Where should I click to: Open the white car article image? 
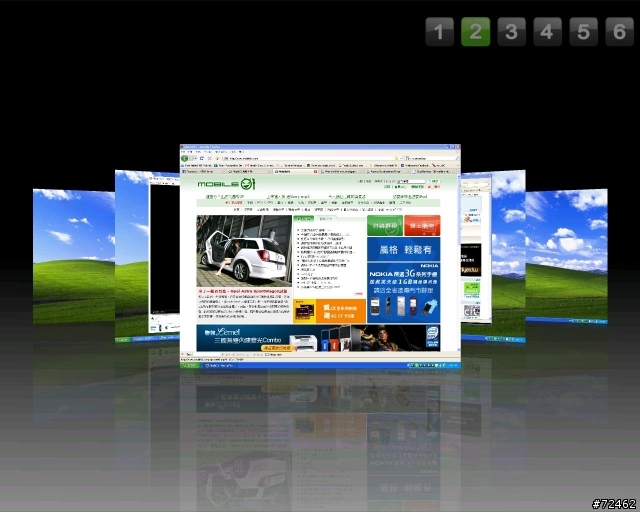[244, 251]
